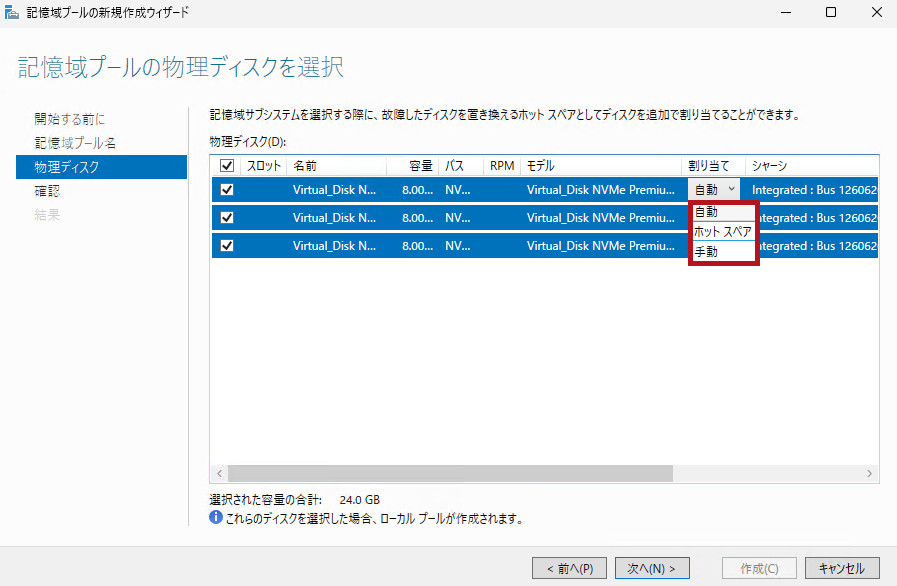Choose ホット スペア from allocation list

tap(722, 232)
